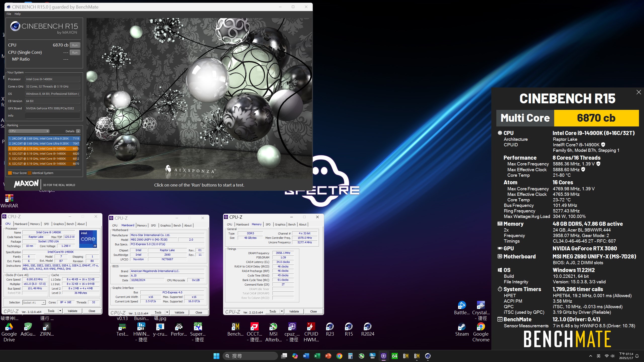Image resolution: width=644 pixels, height=362 pixels.
Task: Expand ranking Details arrow in Cinebench
Action: pyautogui.click(x=78, y=131)
